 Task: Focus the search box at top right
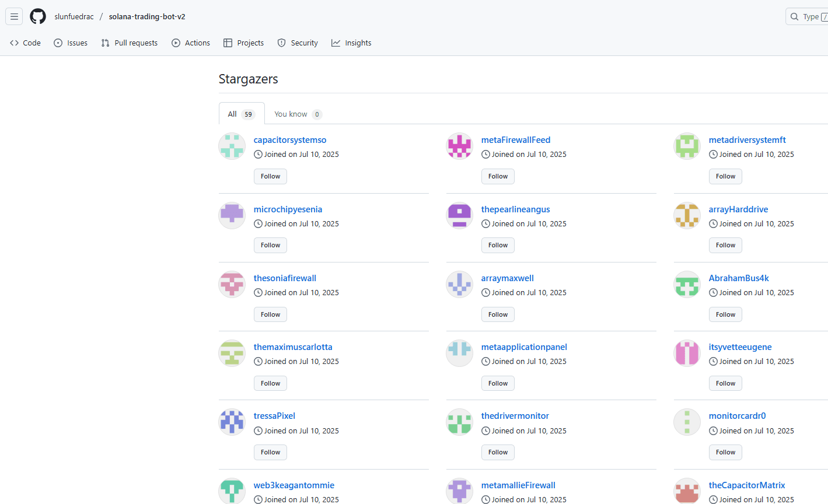(x=807, y=16)
